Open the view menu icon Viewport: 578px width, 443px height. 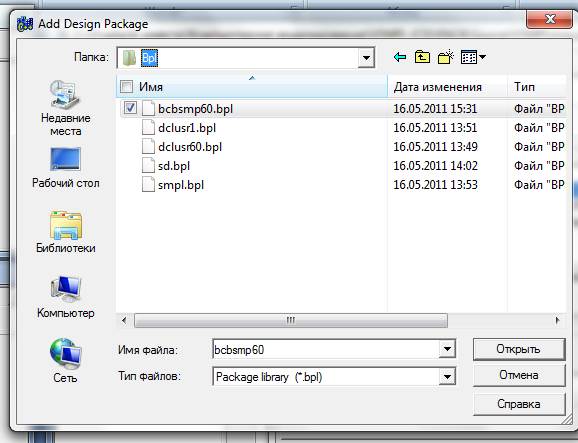coord(473,57)
